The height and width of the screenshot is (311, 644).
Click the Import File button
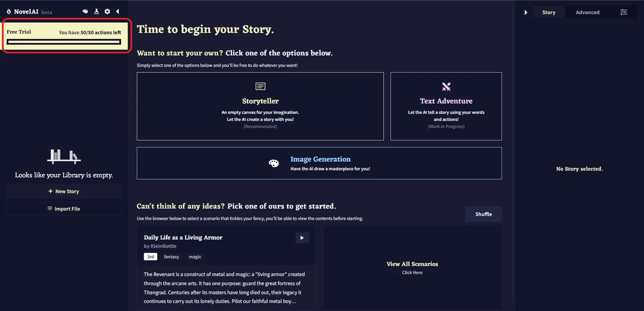point(64,208)
